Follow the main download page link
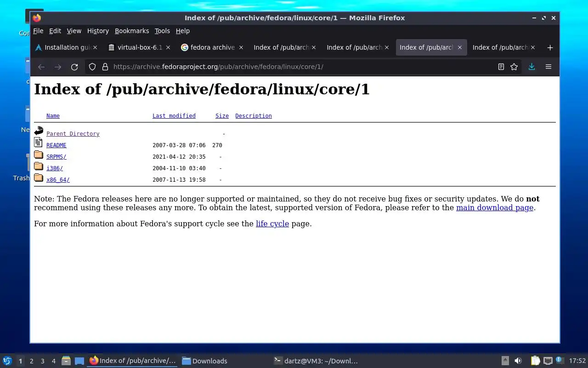588x368 pixels. (x=495, y=207)
